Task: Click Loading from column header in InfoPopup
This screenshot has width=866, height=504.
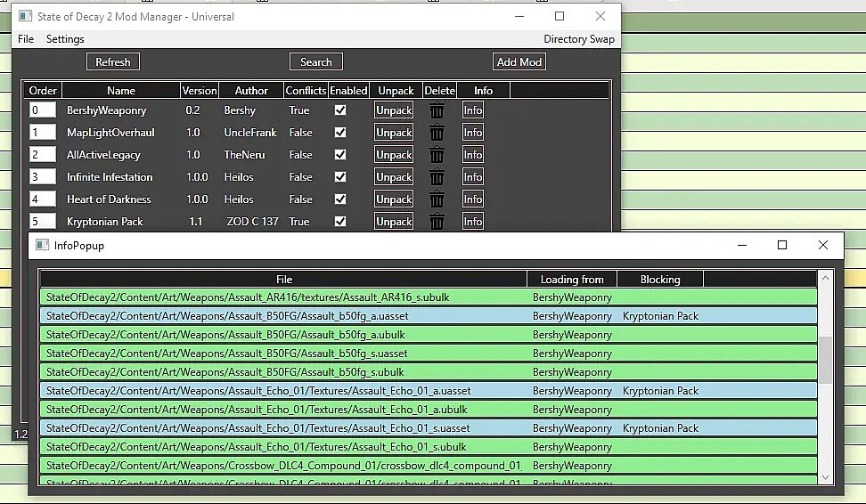Action: coord(572,280)
